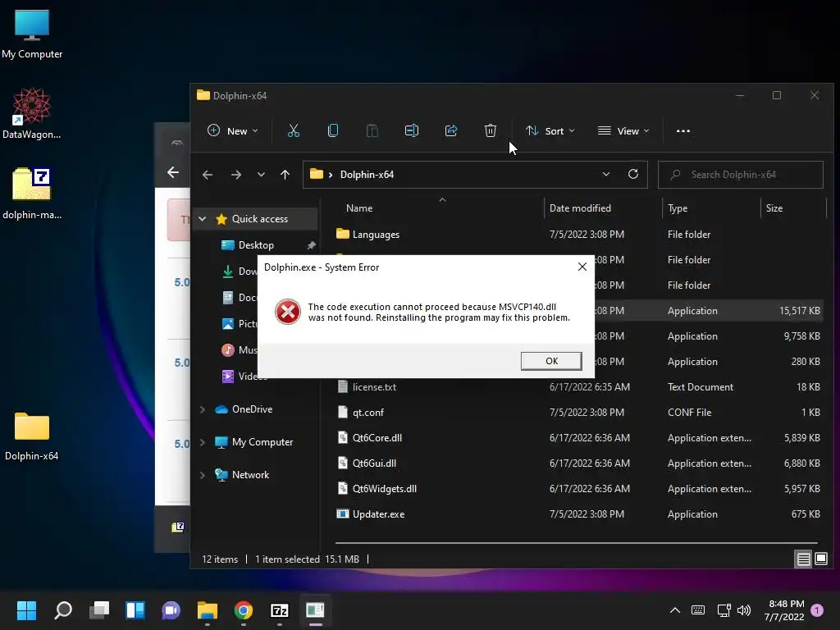Open File Explorer from taskbar
The height and width of the screenshot is (630, 840).
pos(208,610)
